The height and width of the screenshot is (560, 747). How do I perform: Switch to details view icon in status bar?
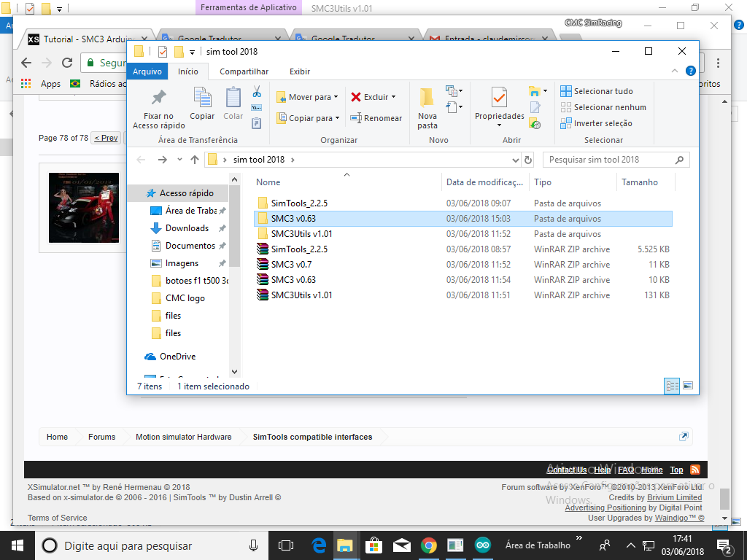pyautogui.click(x=672, y=386)
